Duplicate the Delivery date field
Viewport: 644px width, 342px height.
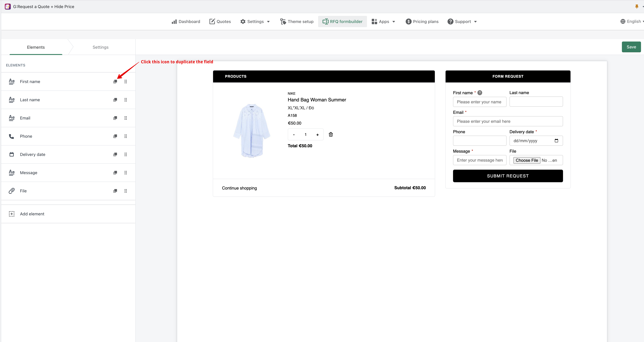(115, 154)
